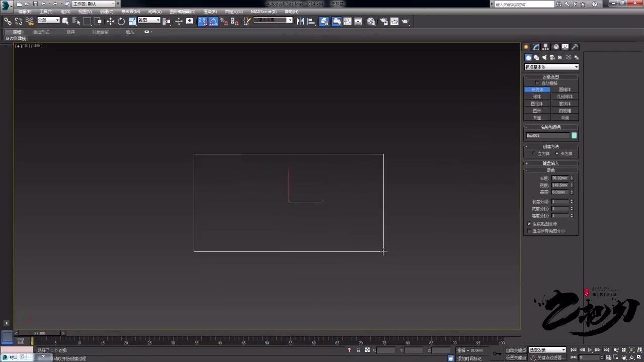Select the Link tool in main toolbar
The image size is (644, 362).
(8, 21)
